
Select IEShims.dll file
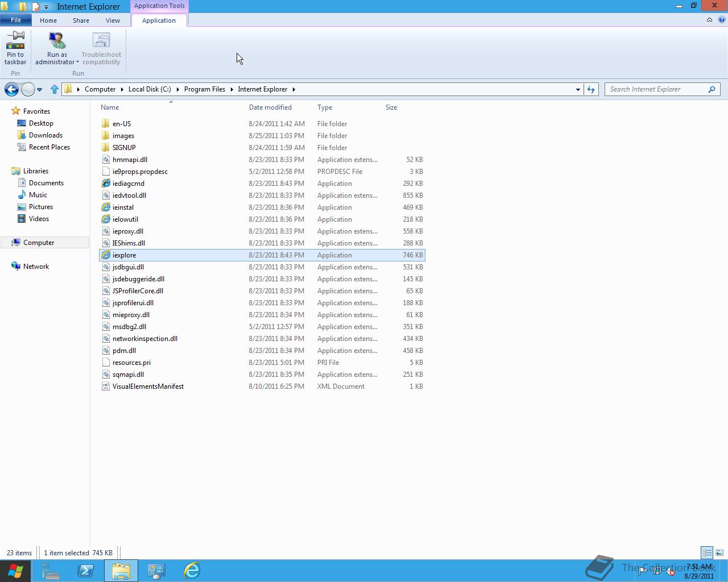tap(262, 243)
